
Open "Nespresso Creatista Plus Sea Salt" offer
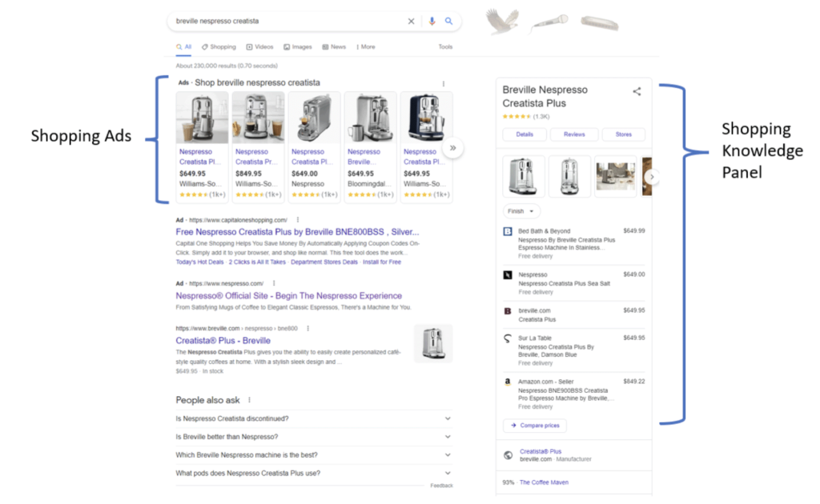tap(573, 283)
